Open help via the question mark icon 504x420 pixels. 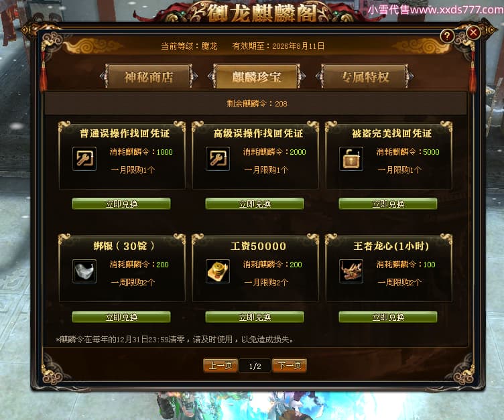pyautogui.click(x=447, y=36)
